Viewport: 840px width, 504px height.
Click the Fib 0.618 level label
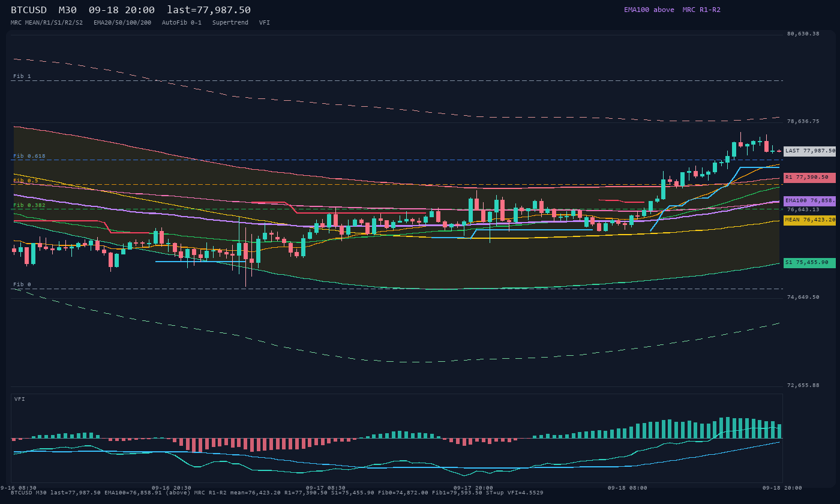29,156
